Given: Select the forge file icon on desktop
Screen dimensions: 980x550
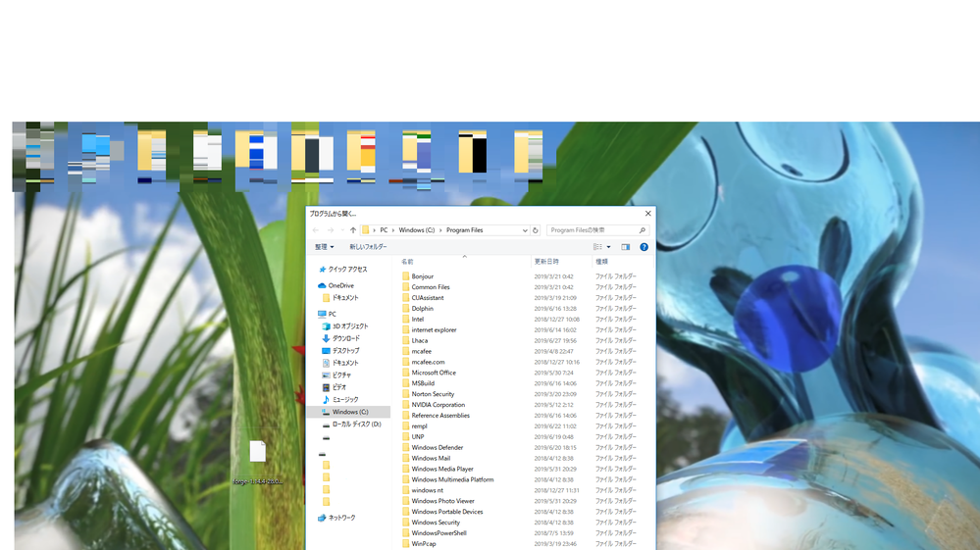Looking at the screenshot, I should (257, 451).
